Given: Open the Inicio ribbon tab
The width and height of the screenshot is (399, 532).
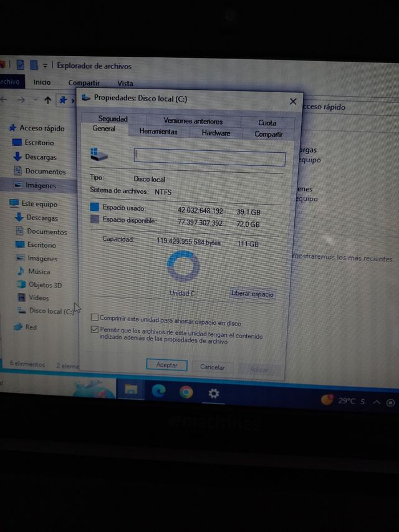Looking at the screenshot, I should pos(42,82).
